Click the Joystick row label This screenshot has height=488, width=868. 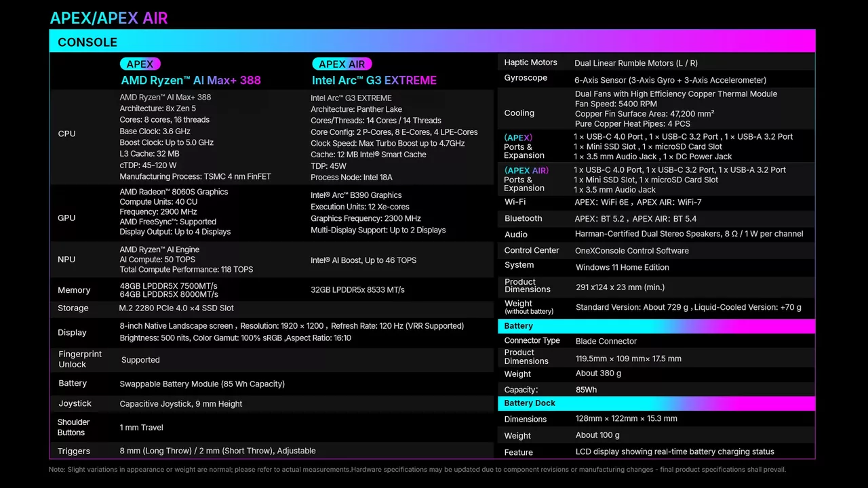75,403
